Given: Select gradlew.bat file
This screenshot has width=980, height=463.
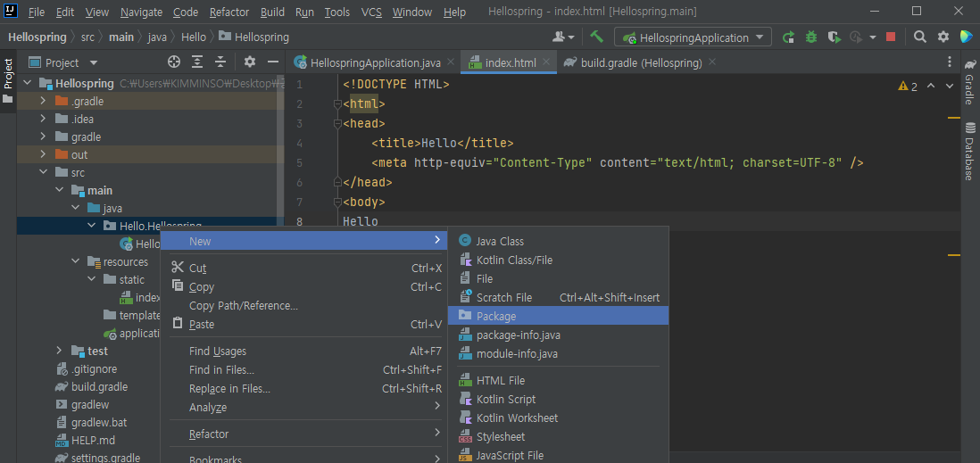Looking at the screenshot, I should click(x=99, y=422).
